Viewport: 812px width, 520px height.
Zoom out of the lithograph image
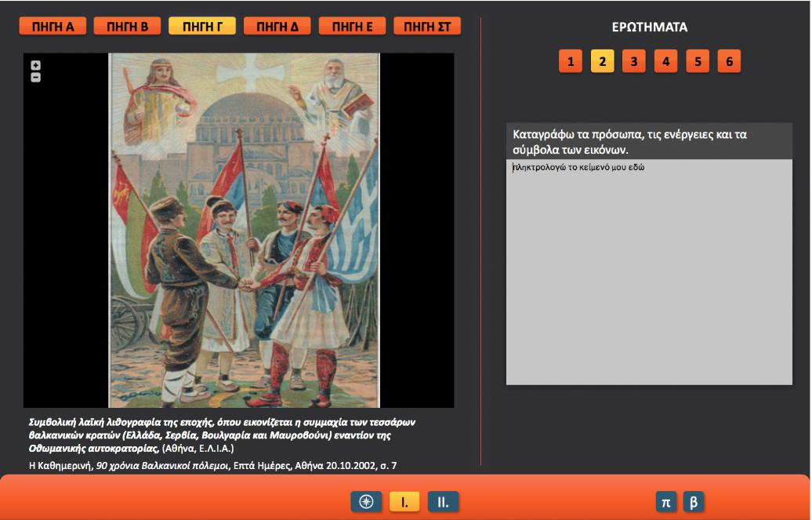(35, 78)
